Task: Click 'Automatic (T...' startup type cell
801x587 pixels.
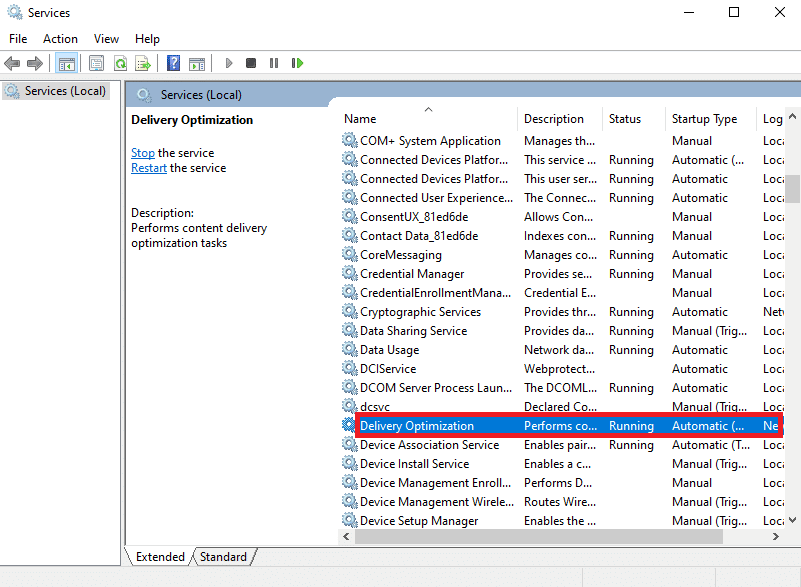Action: coord(711,444)
